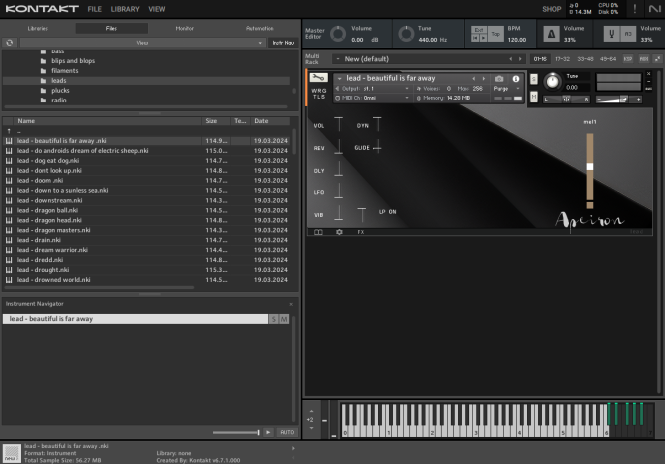Open the View dropdown in Files tab
Viewport: 665px width, 464px height.
[142, 43]
